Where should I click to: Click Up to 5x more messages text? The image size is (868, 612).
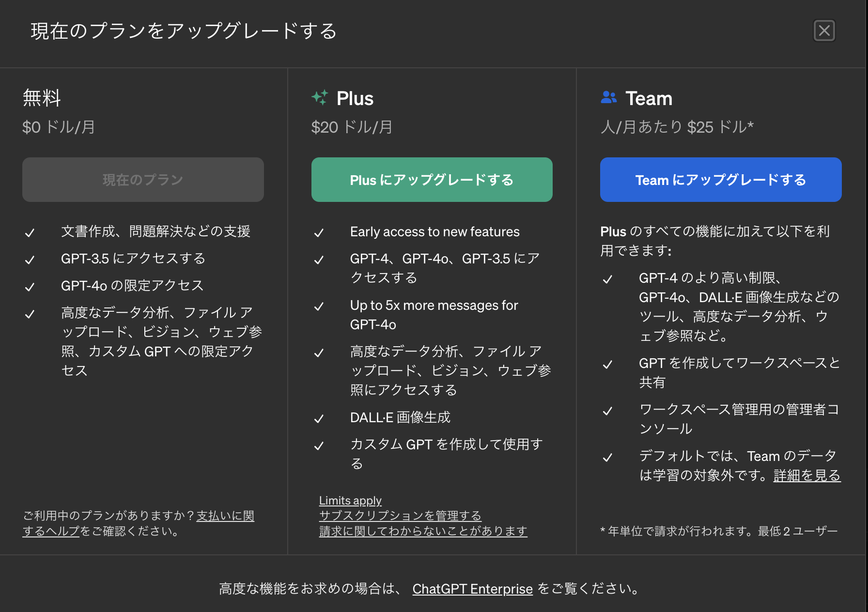point(434,315)
